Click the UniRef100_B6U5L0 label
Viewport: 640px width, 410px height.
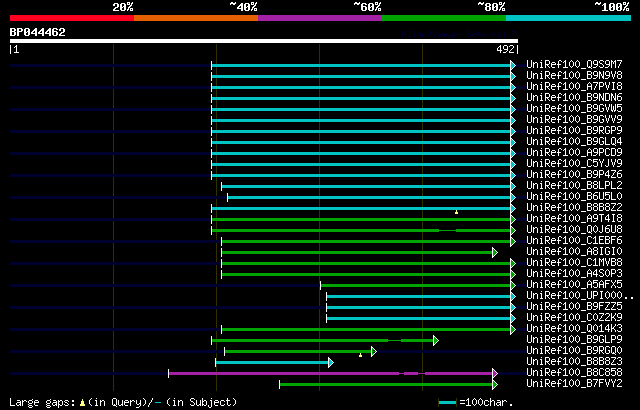click(x=574, y=197)
